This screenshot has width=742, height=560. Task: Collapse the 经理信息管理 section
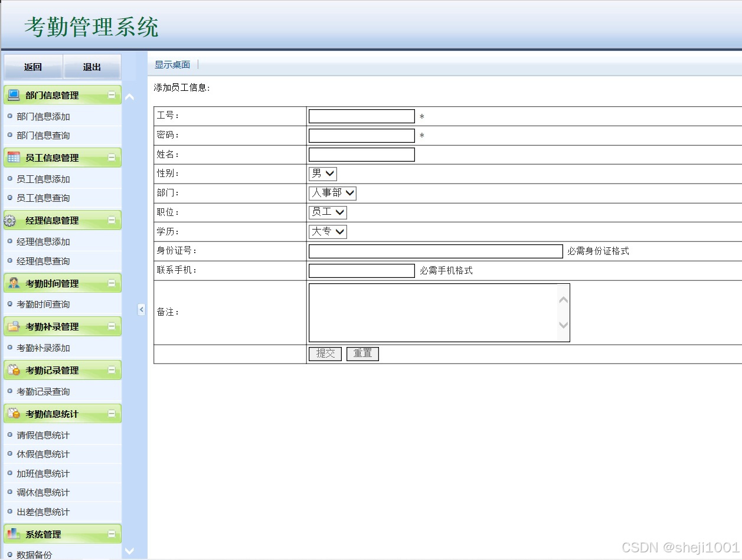(112, 220)
